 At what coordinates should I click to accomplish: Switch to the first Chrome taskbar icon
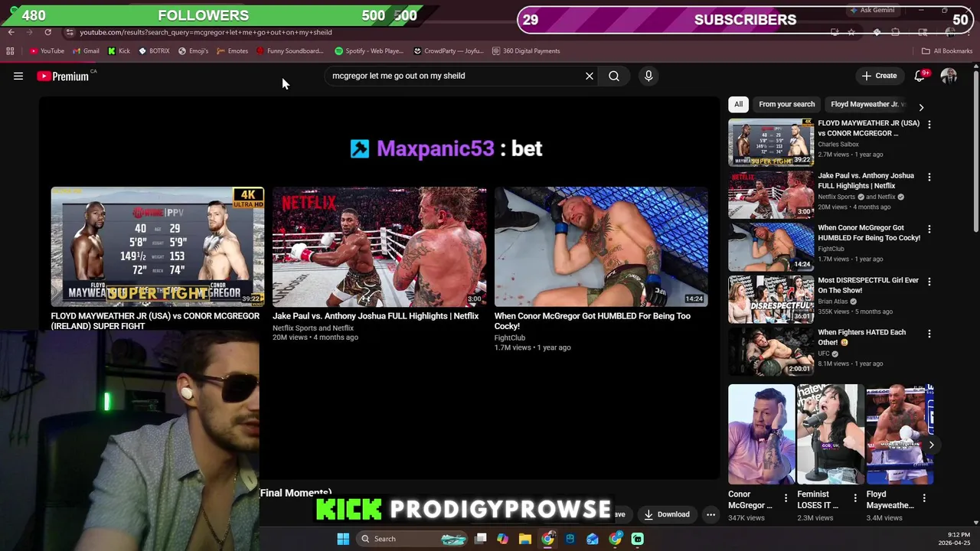[547, 539]
